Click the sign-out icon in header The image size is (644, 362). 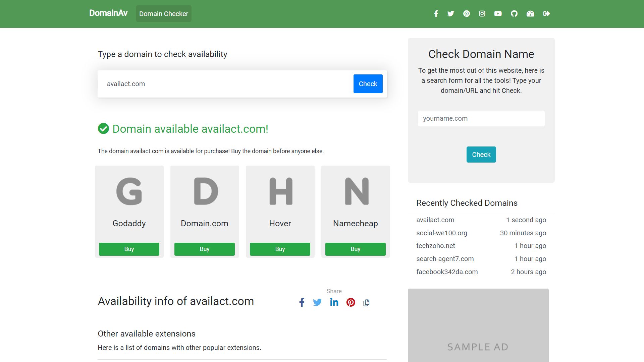tap(546, 14)
